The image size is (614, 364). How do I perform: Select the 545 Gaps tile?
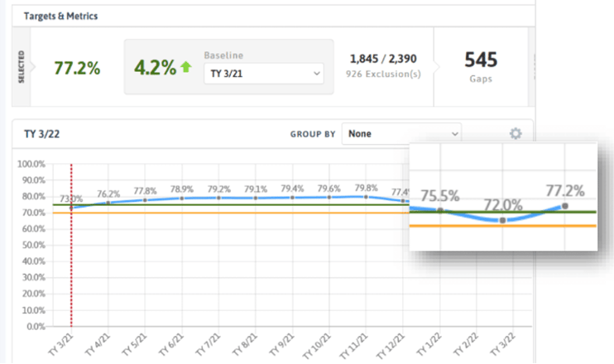480,67
